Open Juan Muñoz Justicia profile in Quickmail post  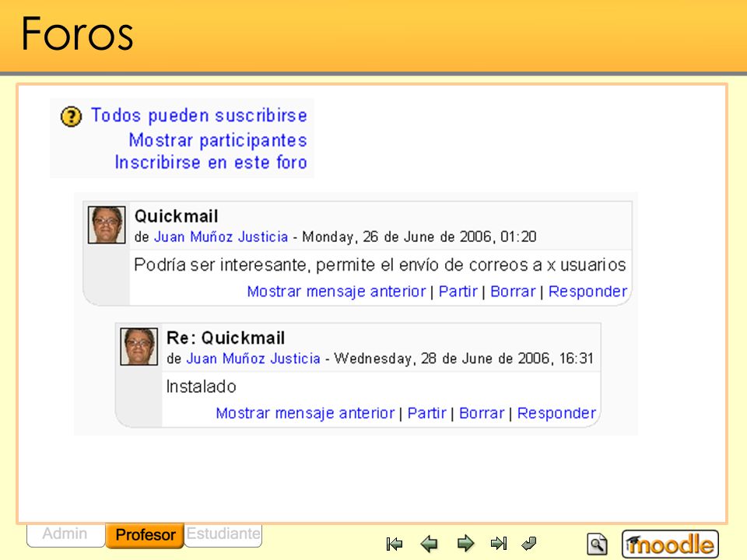tap(221, 236)
